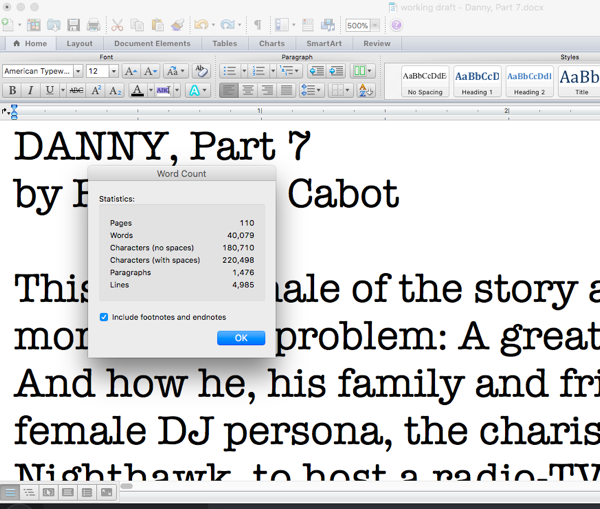Image resolution: width=600 pixels, height=509 pixels.
Task: Uncheck Include footnotes and endnotes
Action: (105, 317)
